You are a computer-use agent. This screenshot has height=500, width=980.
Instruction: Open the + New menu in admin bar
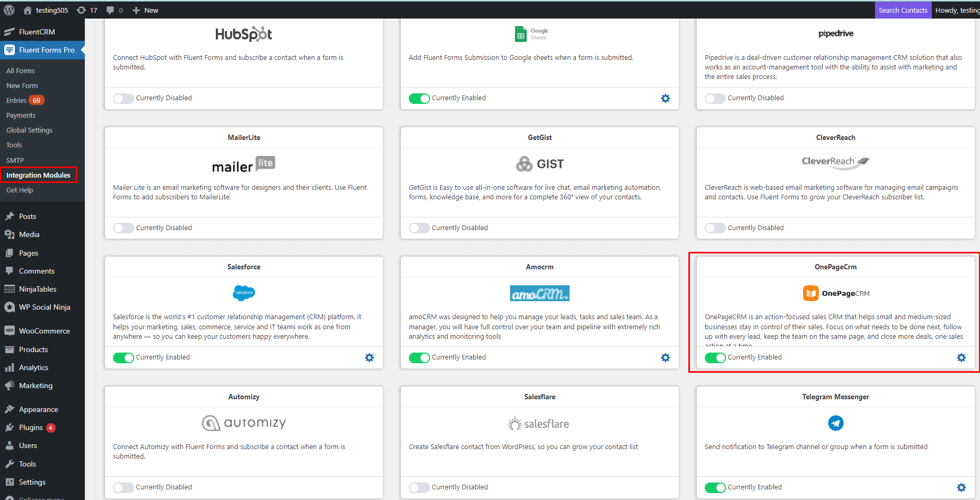pyautogui.click(x=145, y=10)
